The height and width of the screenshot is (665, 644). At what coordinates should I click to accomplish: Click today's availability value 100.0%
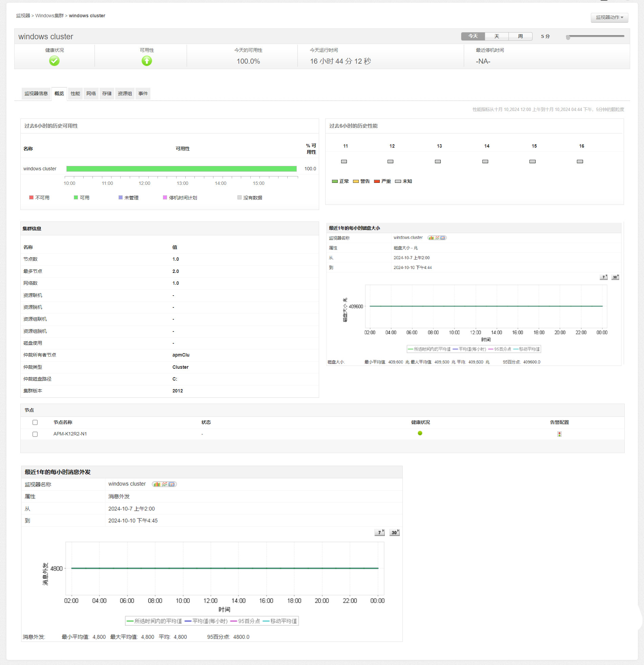248,61
